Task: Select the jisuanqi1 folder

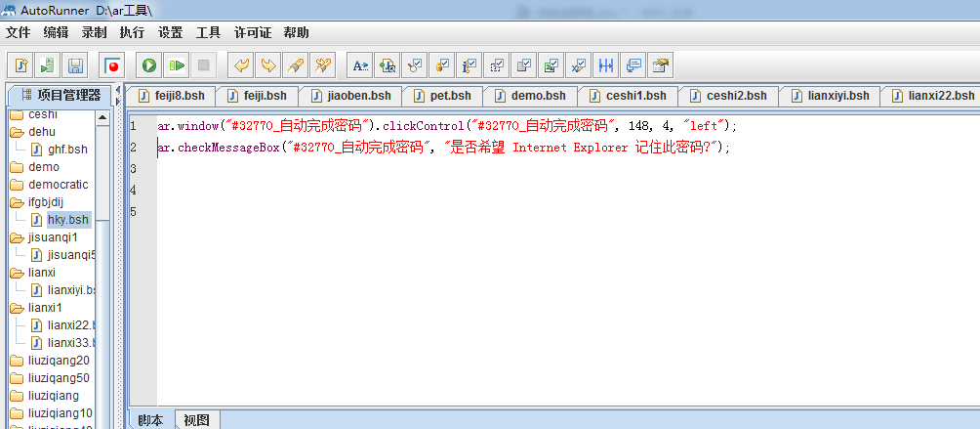Action: click(53, 237)
